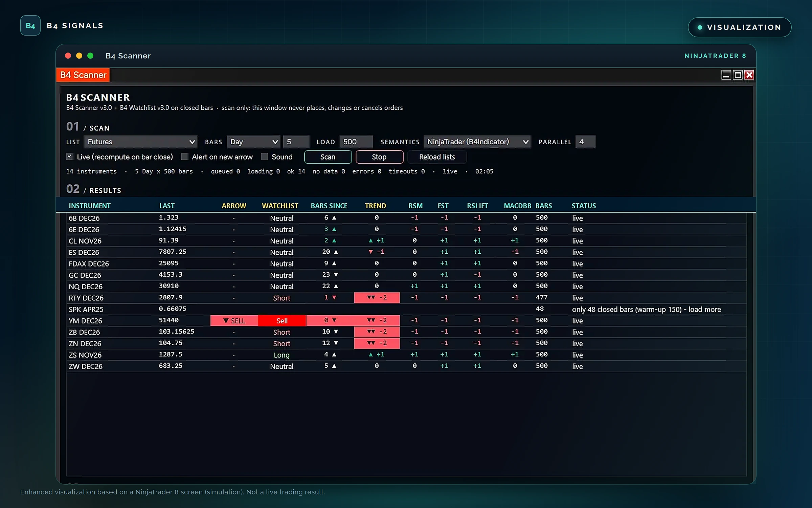Click the LOAD field showing 500

click(x=356, y=142)
